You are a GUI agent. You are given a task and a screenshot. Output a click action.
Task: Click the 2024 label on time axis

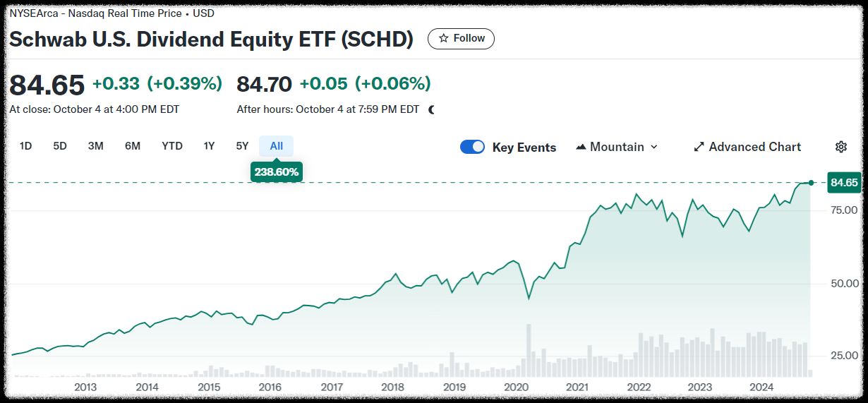coord(762,387)
